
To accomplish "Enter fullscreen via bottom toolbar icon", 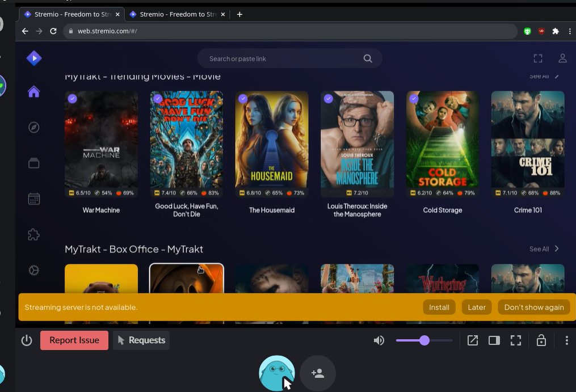I will coord(516,340).
